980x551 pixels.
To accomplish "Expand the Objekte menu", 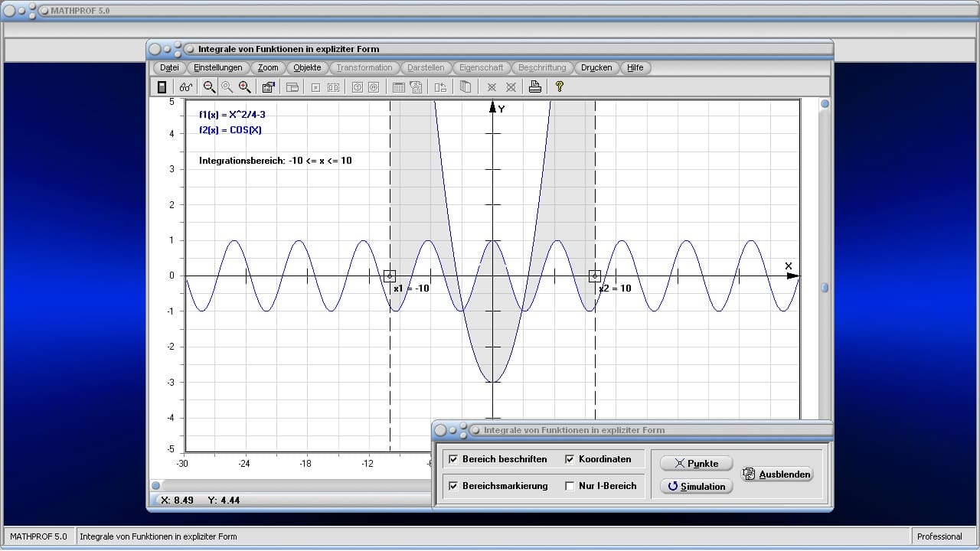I will tap(307, 67).
